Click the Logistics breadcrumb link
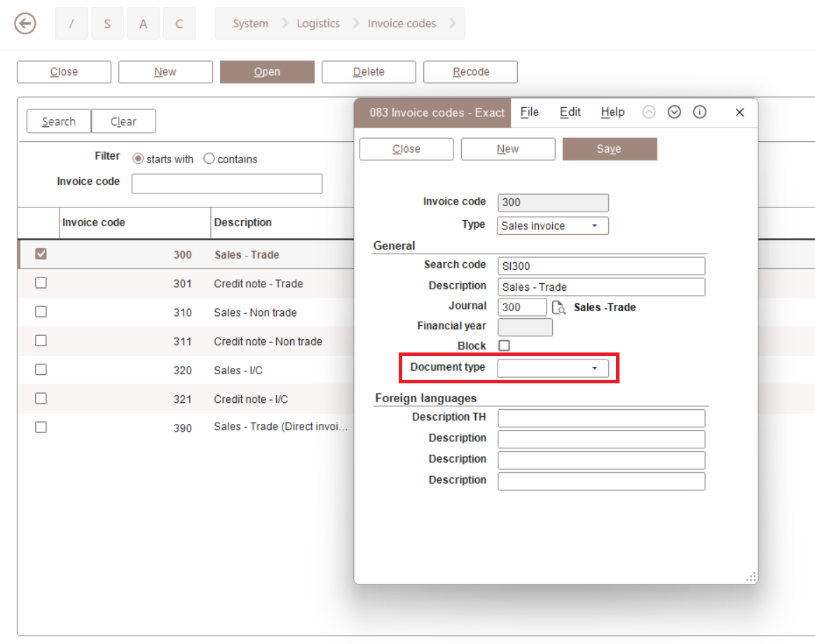Screen dimensions: 815x644 (x=317, y=24)
